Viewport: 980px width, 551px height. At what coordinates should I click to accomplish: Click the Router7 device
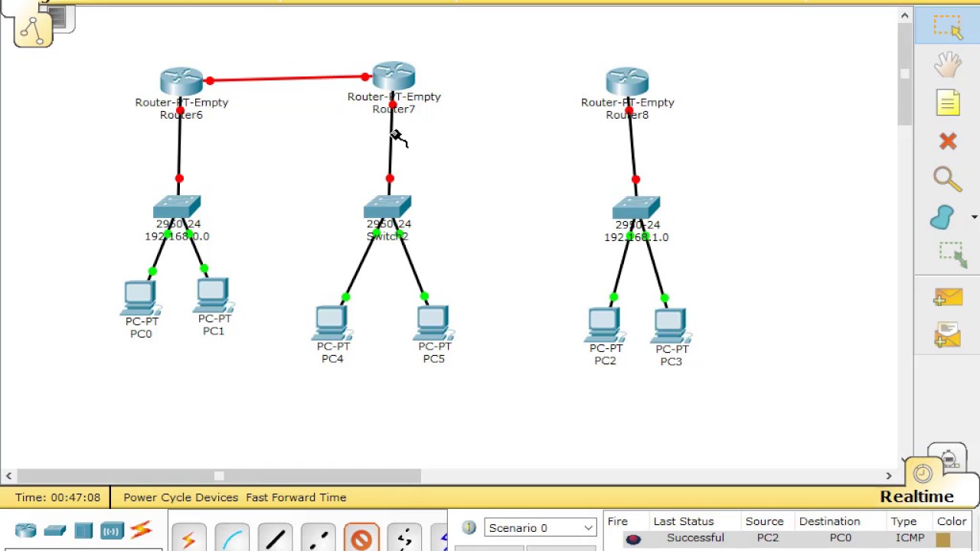click(x=394, y=76)
